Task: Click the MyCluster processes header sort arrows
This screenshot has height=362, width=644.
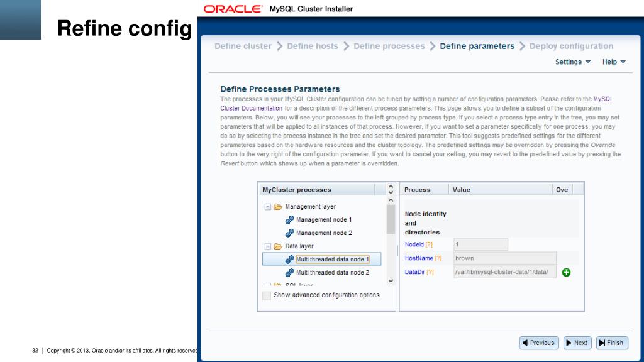Action: 391,189
